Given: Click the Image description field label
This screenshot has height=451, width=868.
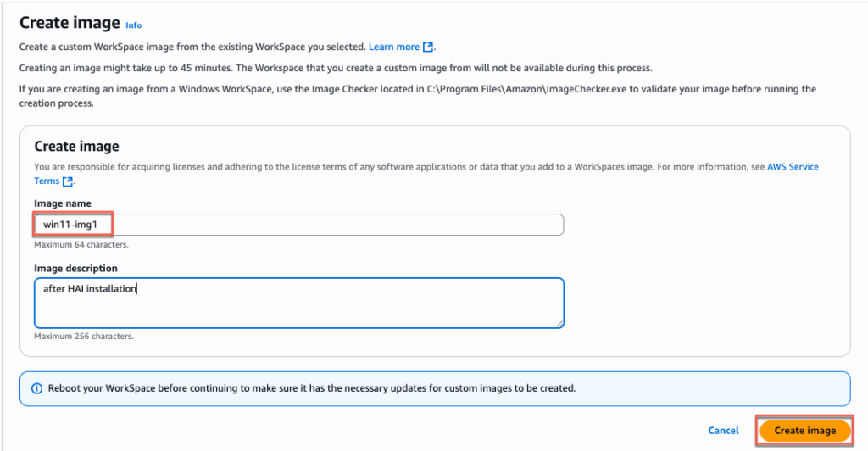Looking at the screenshot, I should tap(75, 268).
